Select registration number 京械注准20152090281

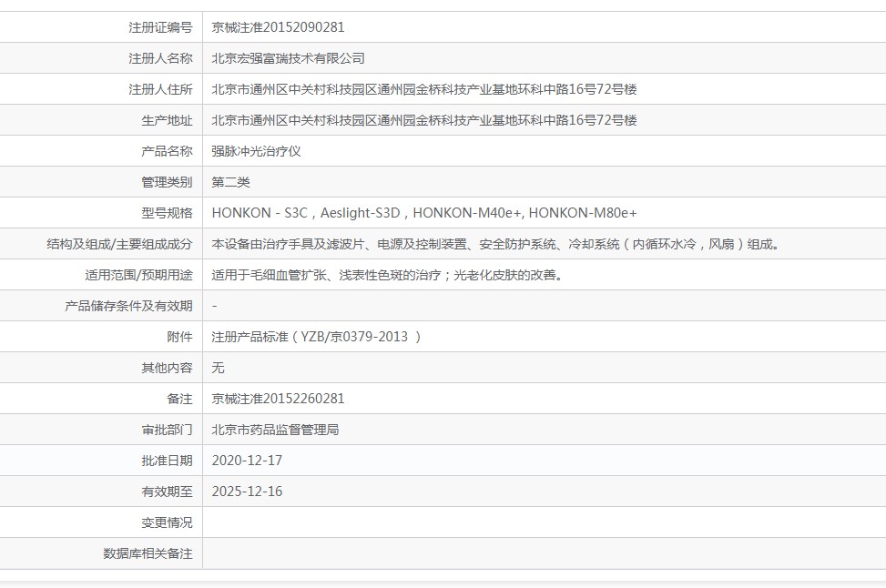tap(278, 27)
